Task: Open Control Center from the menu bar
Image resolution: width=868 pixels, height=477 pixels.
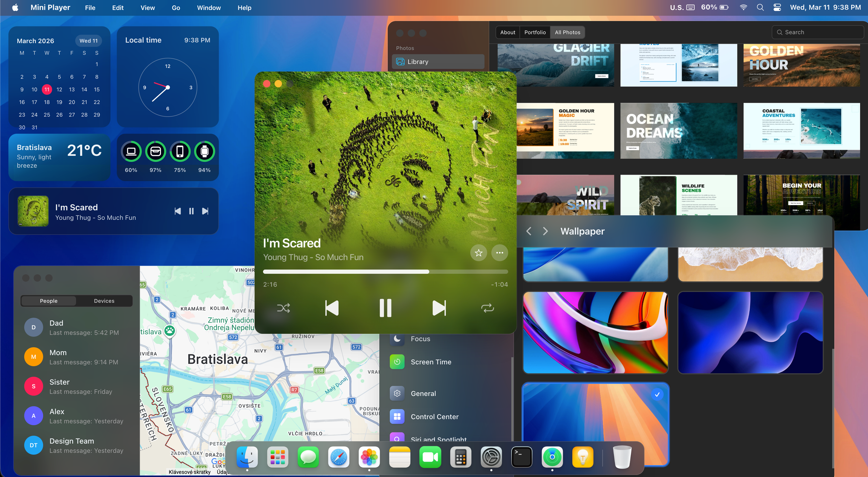Action: 777,8
